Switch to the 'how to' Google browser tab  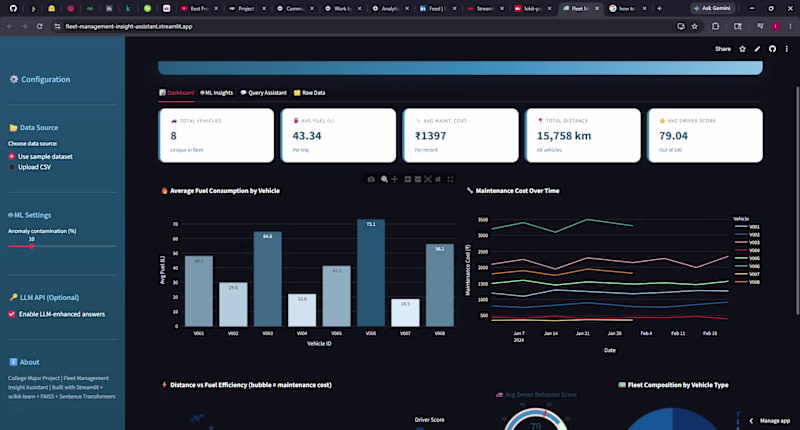[627, 8]
